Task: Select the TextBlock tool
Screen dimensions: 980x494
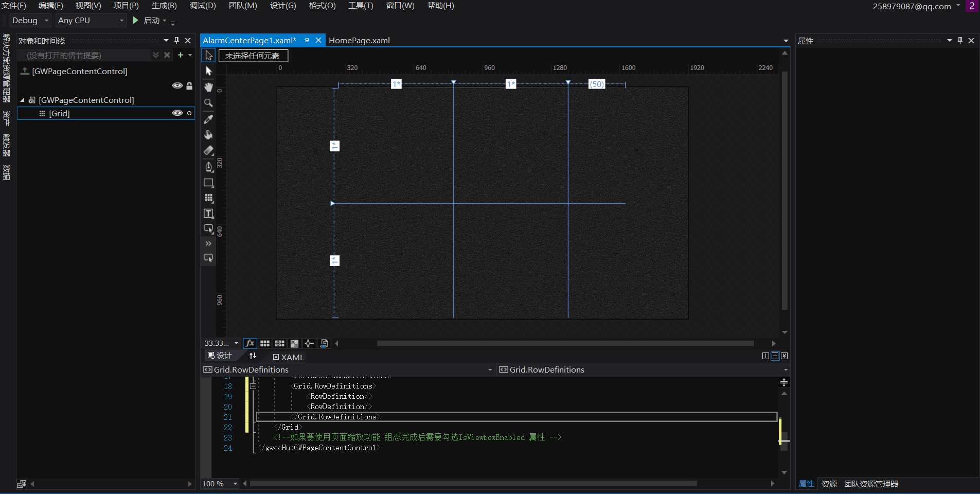Action: tap(208, 214)
